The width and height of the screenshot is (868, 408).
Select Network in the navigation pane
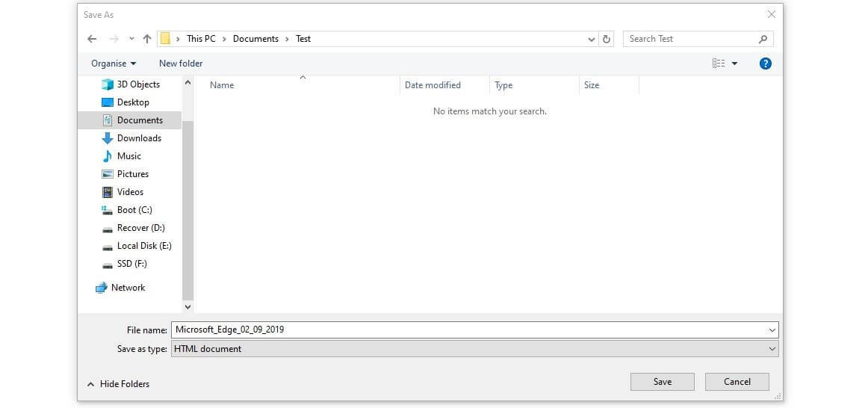click(x=128, y=288)
